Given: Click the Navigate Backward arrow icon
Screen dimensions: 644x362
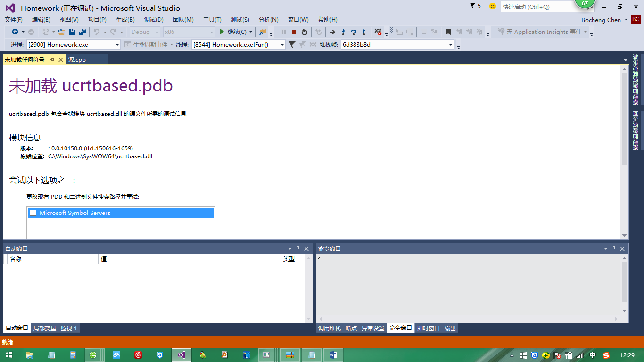Looking at the screenshot, I should point(15,32).
